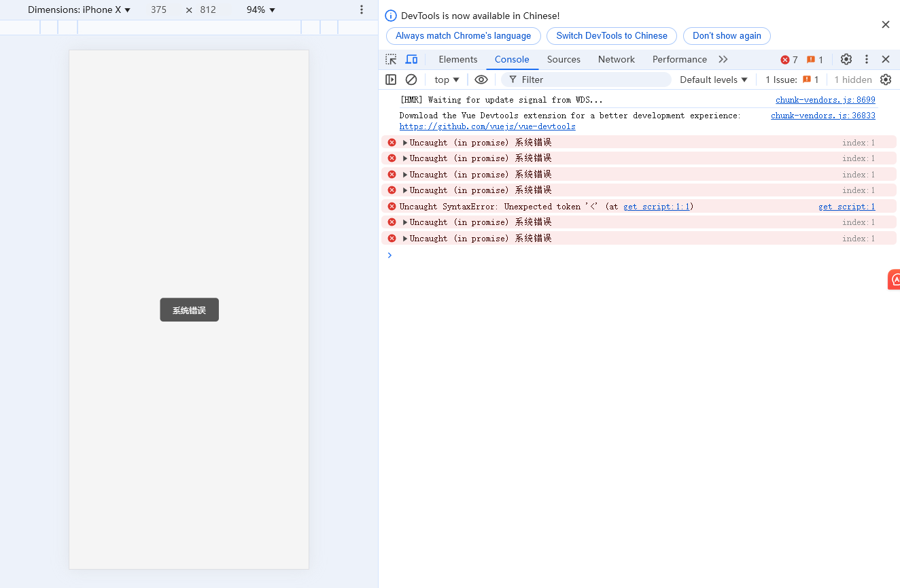This screenshot has width=900, height=588.
Task: Open the vue-devtools GitHub link
Action: coord(487,126)
